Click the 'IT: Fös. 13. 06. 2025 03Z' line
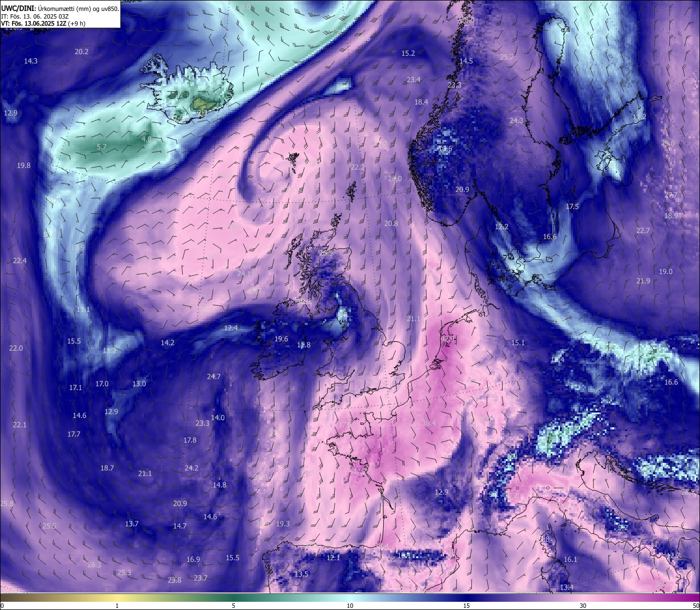Screen dimensions: 700x610 point(36,16)
